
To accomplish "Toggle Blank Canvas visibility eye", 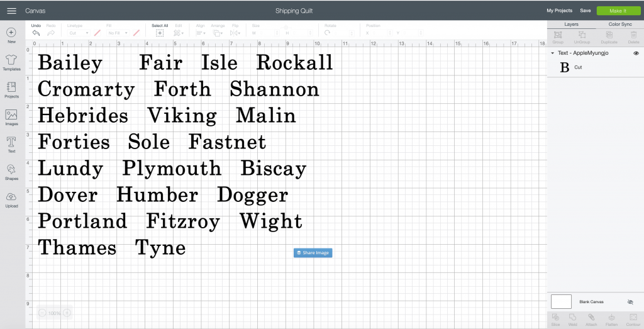I will [x=630, y=302].
